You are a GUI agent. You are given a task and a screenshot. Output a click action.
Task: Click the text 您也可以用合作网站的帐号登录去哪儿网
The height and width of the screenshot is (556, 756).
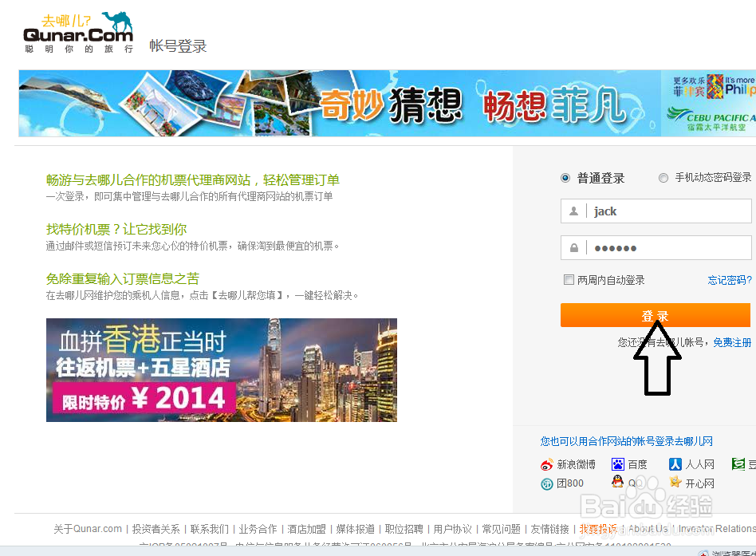click(626, 441)
